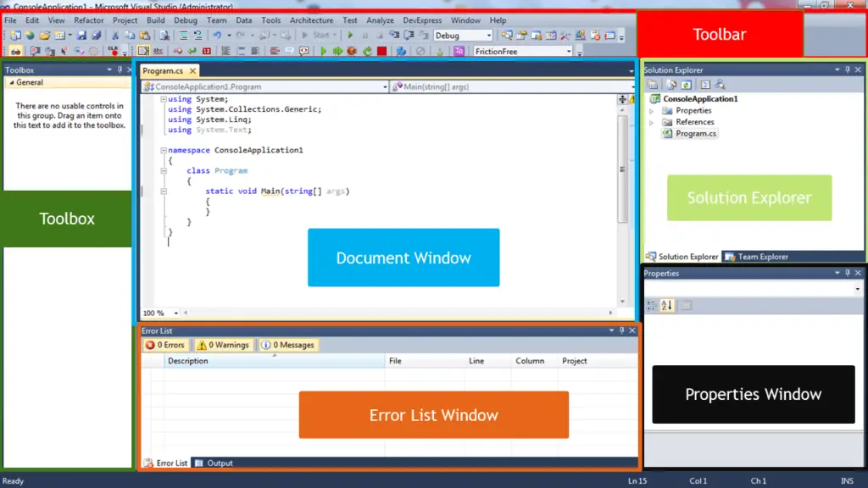Click the CLR red dot toolbar icon
Image resolution: width=868 pixels, height=488 pixels.
click(114, 52)
